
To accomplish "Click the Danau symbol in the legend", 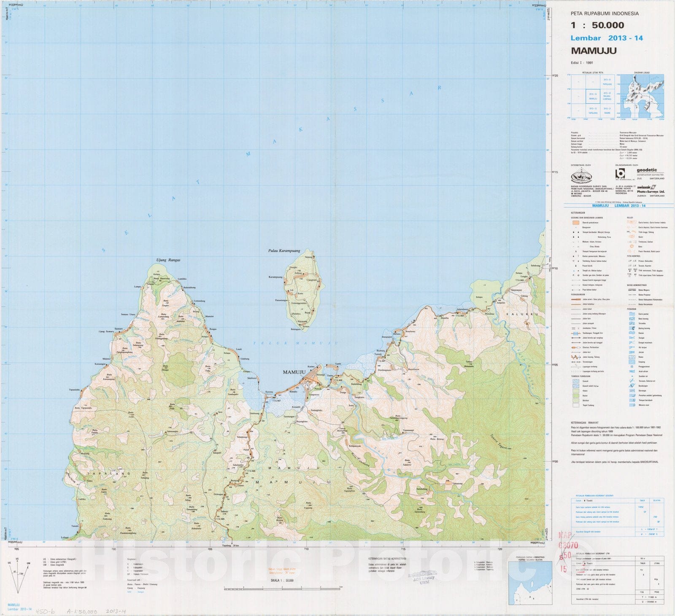I will pos(631,333).
